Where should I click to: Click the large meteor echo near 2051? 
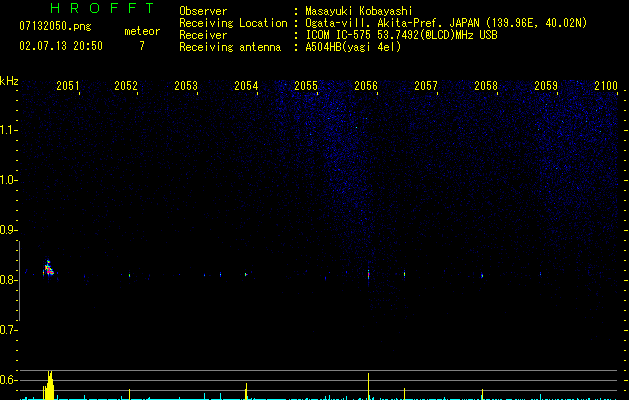49,268
